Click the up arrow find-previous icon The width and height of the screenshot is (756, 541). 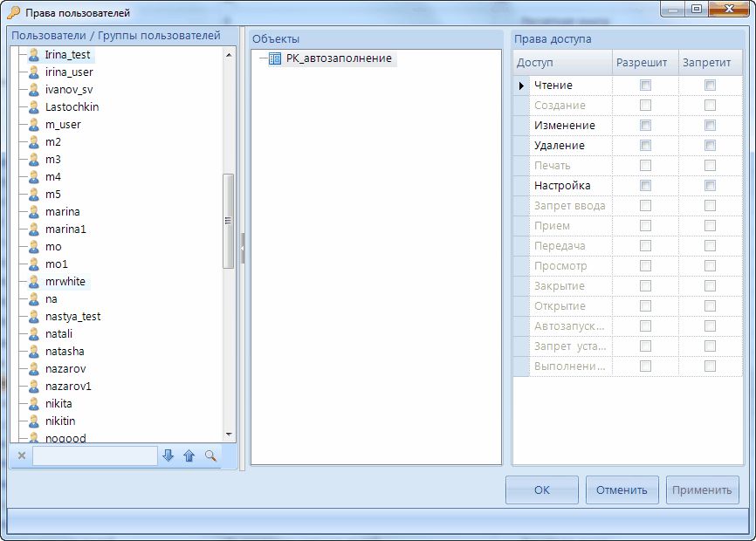click(189, 455)
